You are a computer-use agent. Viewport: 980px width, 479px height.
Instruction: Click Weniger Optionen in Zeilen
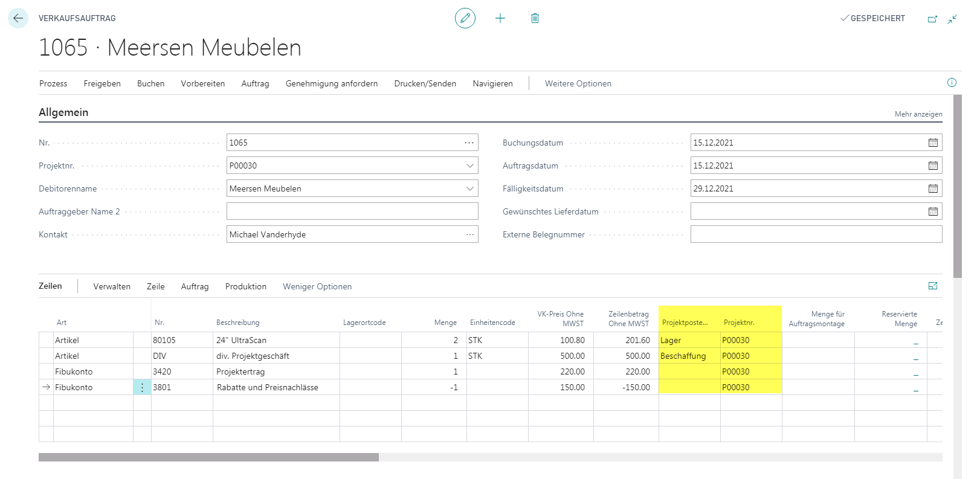[317, 286]
